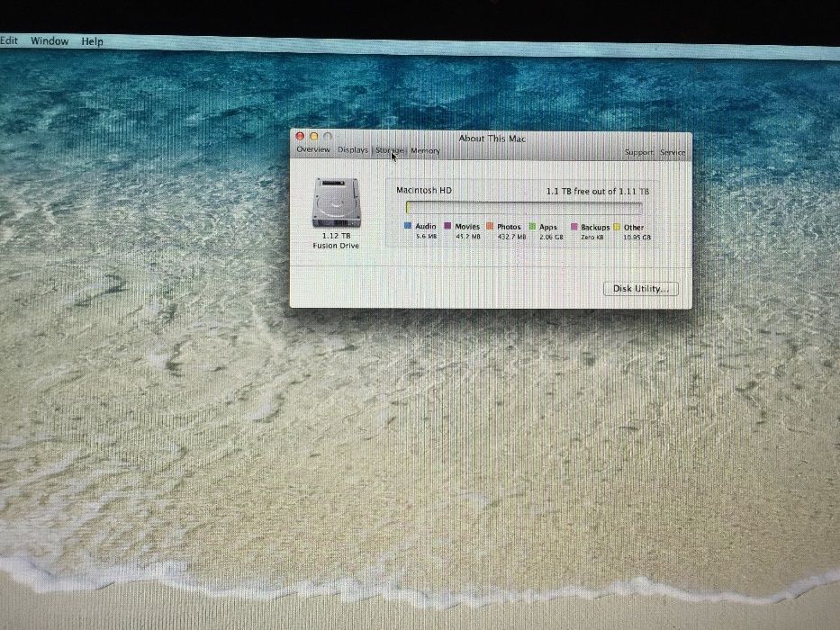Click the blue Audio color swatch
840x630 pixels.
pyautogui.click(x=408, y=226)
